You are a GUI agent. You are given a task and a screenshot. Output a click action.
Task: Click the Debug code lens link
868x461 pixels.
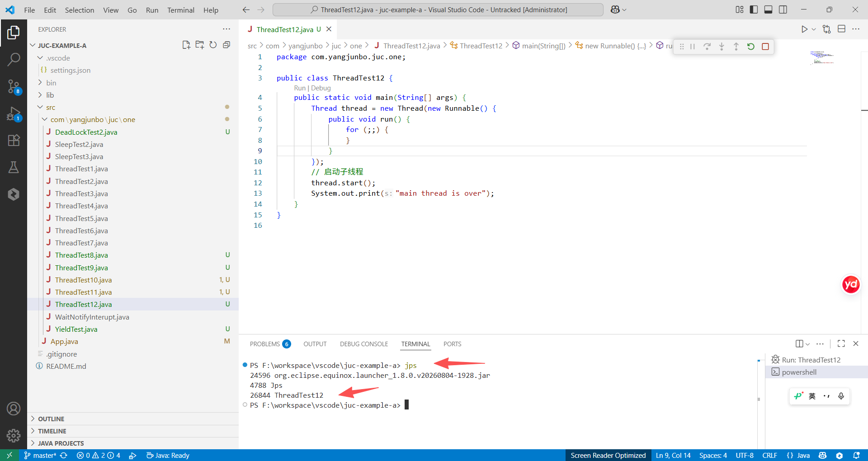click(321, 88)
